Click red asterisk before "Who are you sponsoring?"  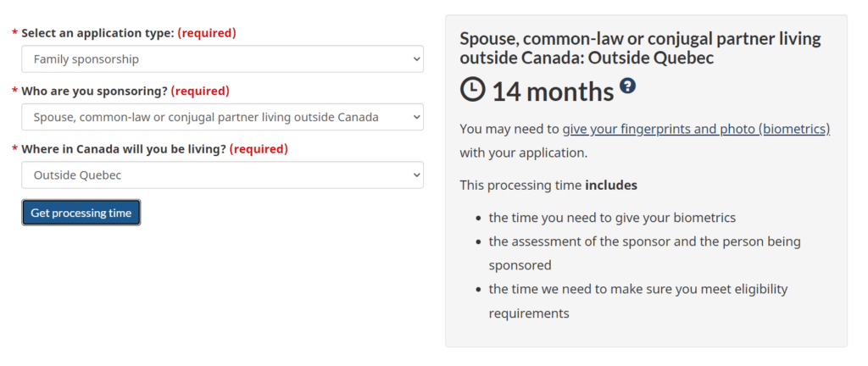pyautogui.click(x=14, y=91)
